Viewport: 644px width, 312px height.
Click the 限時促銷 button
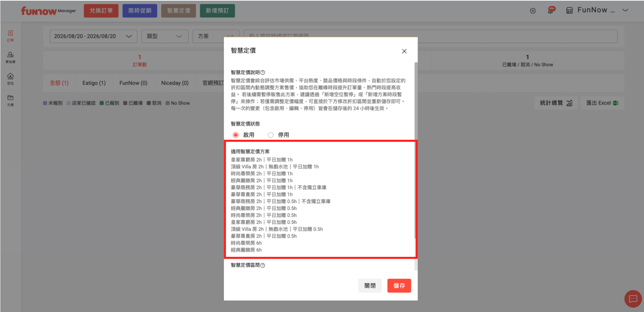[x=140, y=11]
